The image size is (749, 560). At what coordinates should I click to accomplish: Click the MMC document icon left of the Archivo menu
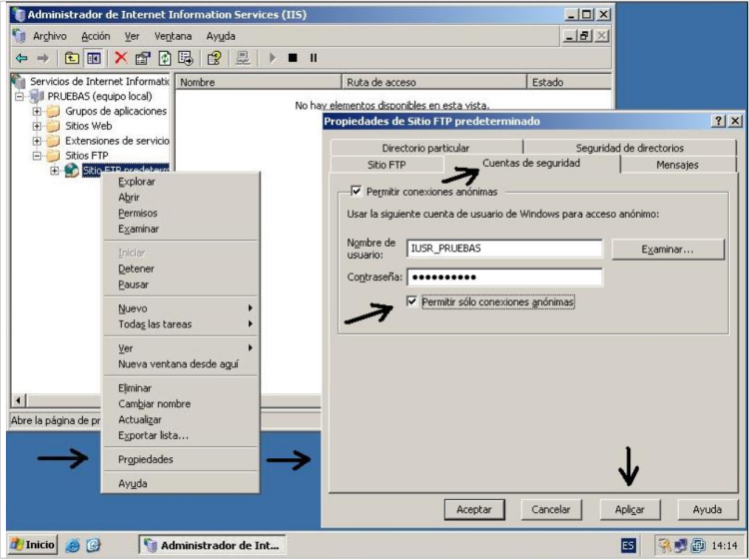pos(19,36)
